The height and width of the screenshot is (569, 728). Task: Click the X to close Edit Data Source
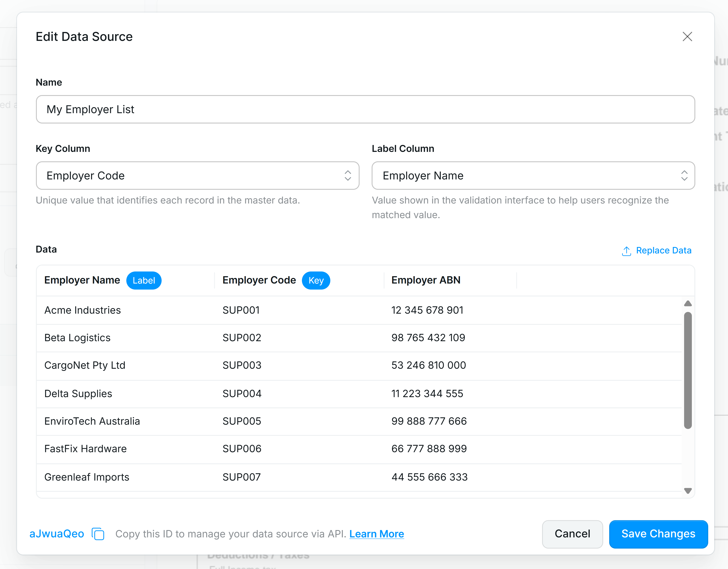pyautogui.click(x=687, y=37)
